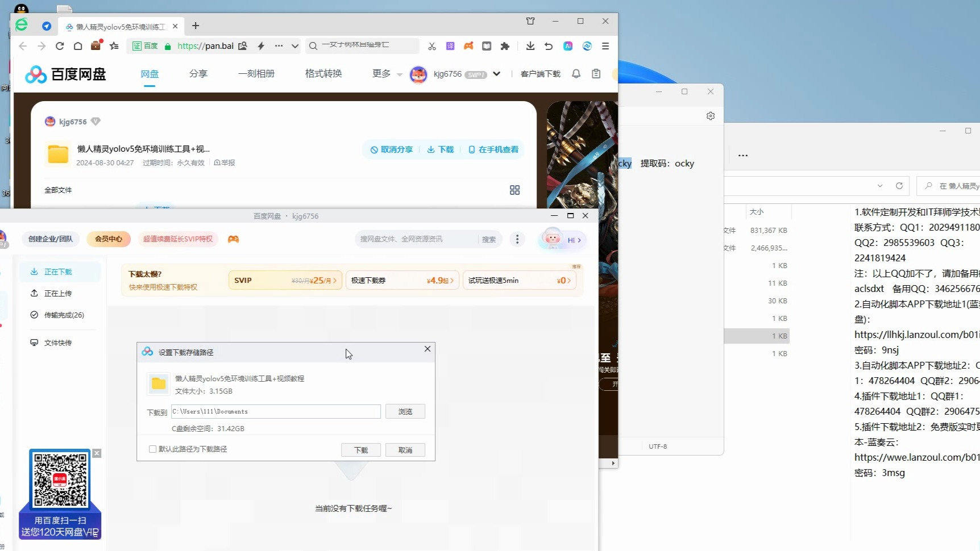Click the 试玩送极速5min offer

tap(520, 281)
